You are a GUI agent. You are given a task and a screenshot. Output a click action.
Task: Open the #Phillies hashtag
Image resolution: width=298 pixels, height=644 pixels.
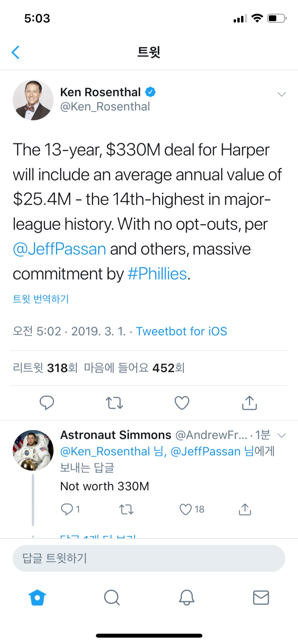point(158,274)
